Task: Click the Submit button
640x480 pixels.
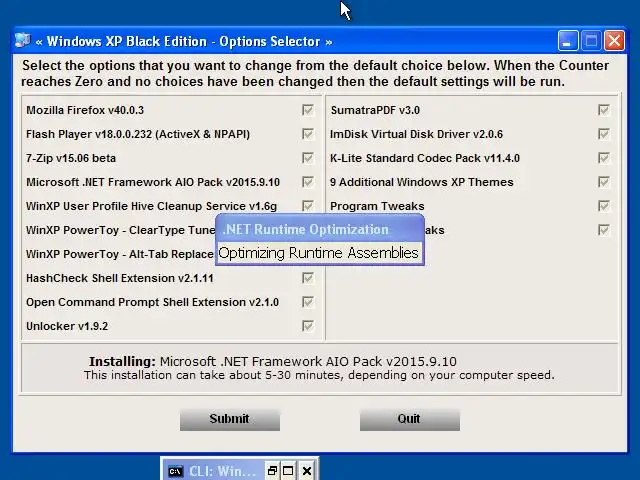Action: click(230, 419)
